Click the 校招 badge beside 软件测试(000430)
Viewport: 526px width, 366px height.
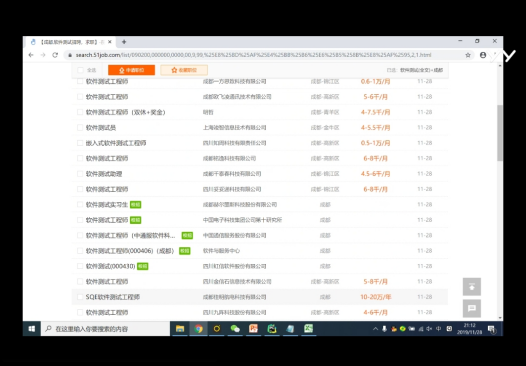[143, 266]
